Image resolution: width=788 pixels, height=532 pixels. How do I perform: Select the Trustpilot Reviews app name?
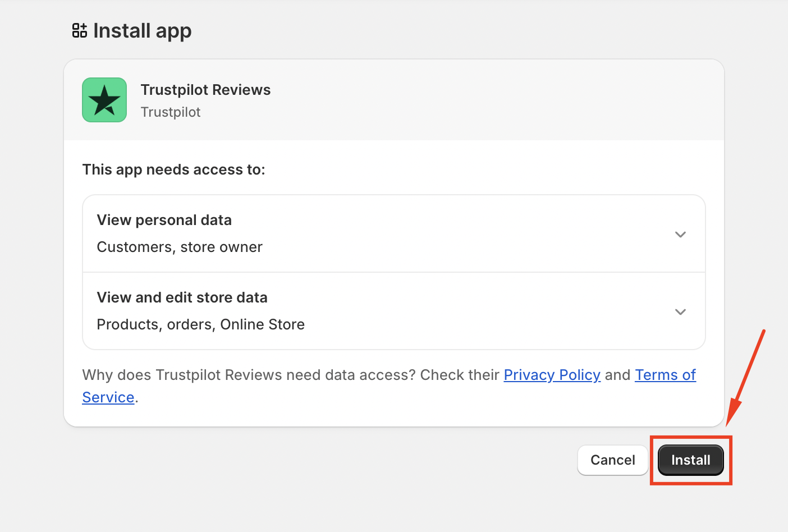205,90
